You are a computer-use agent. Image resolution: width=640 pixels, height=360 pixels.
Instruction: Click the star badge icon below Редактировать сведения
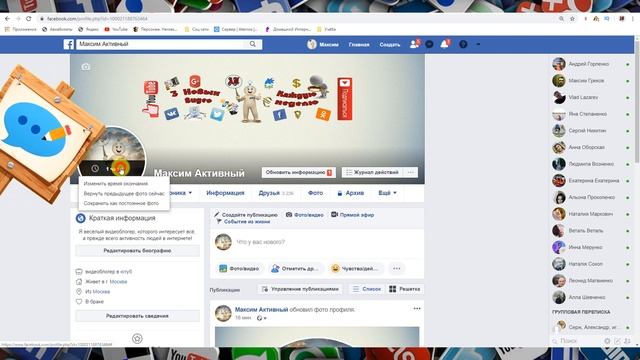(138, 338)
